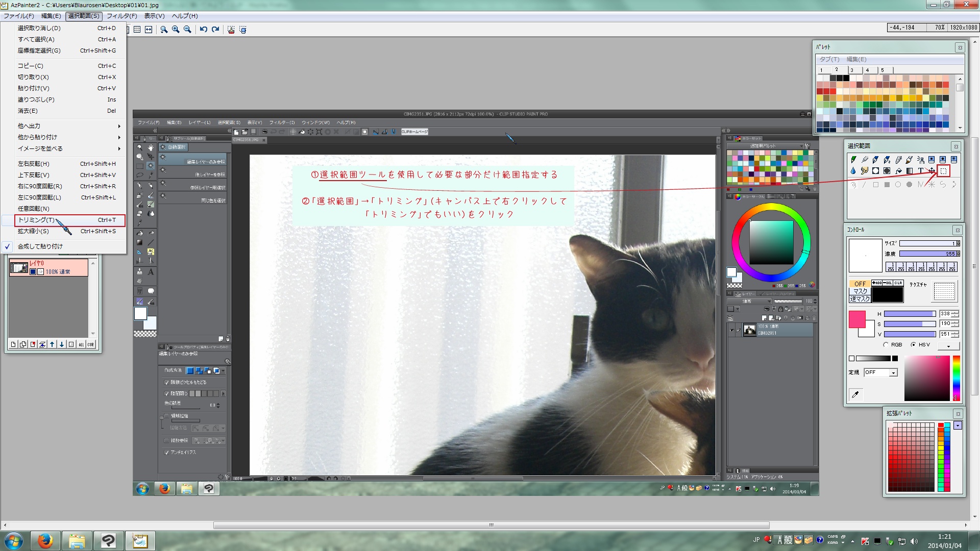Select the rectangular selection tool in the tool palette
The image size is (980, 551).
[x=943, y=171]
